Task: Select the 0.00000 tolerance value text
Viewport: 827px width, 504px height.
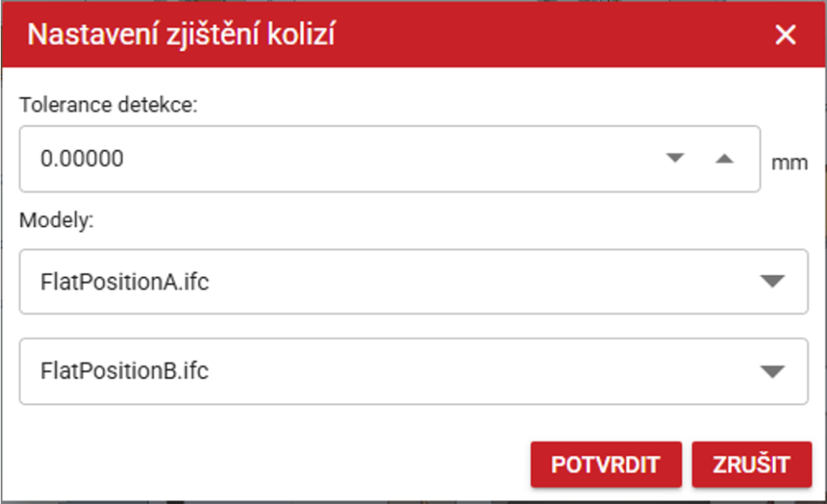Action: point(82,159)
